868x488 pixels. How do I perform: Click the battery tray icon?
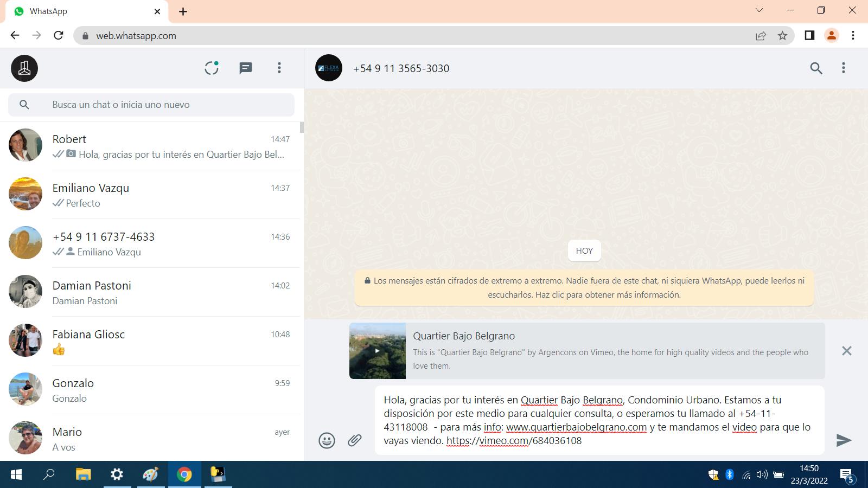778,475
